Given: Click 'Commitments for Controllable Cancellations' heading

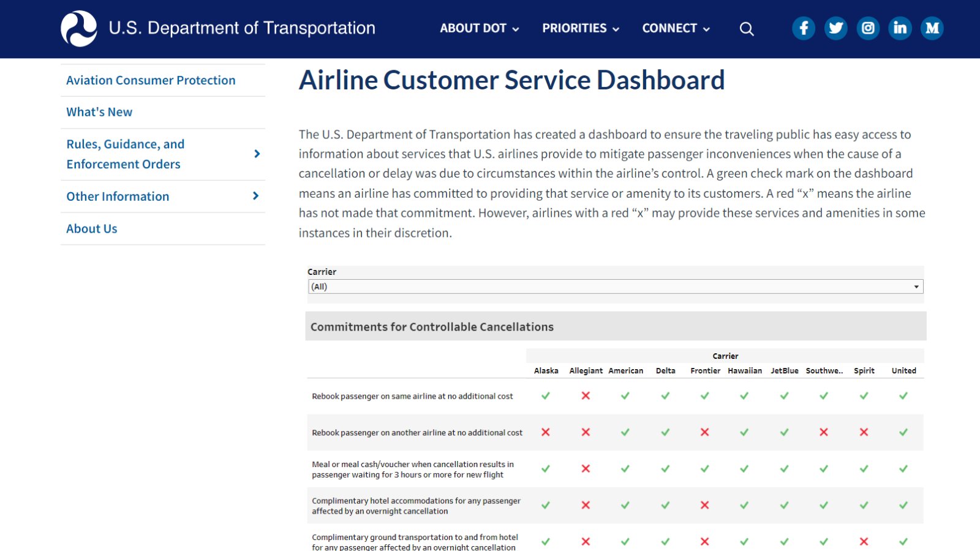Looking at the screenshot, I should point(432,327).
